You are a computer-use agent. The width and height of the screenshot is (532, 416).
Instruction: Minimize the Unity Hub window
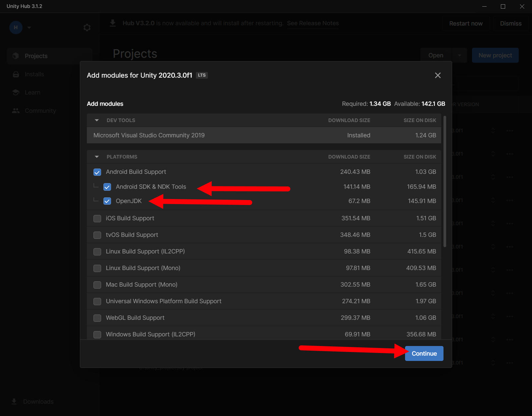click(x=484, y=6)
